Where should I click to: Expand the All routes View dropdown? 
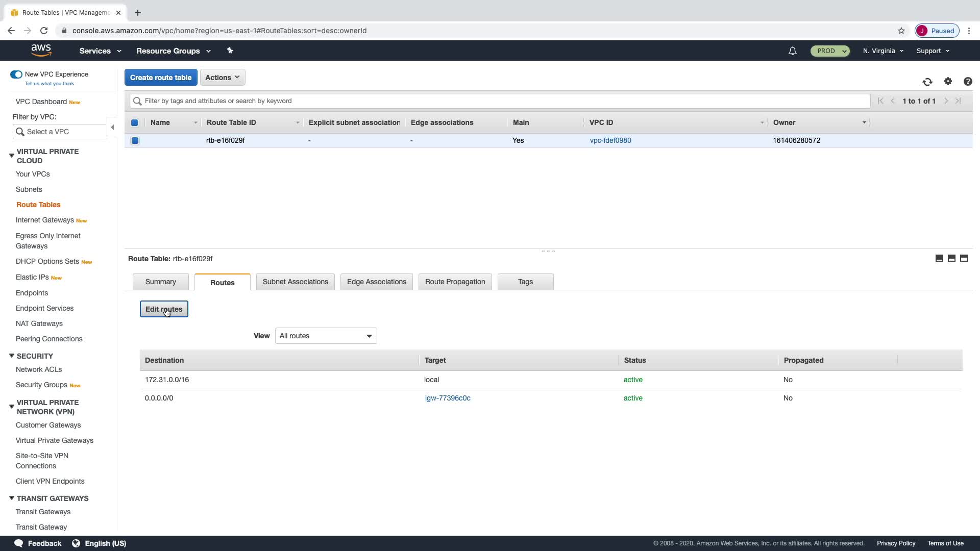click(326, 336)
